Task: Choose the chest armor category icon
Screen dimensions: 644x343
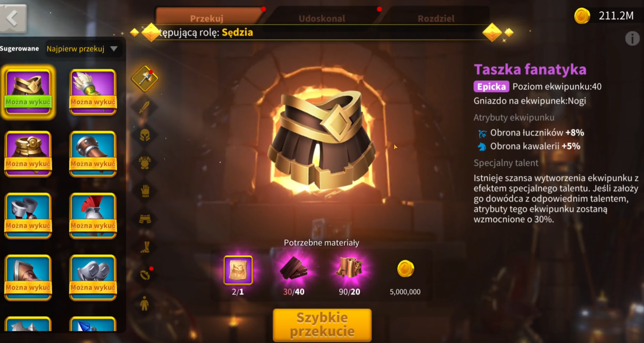Action: pyautogui.click(x=145, y=163)
